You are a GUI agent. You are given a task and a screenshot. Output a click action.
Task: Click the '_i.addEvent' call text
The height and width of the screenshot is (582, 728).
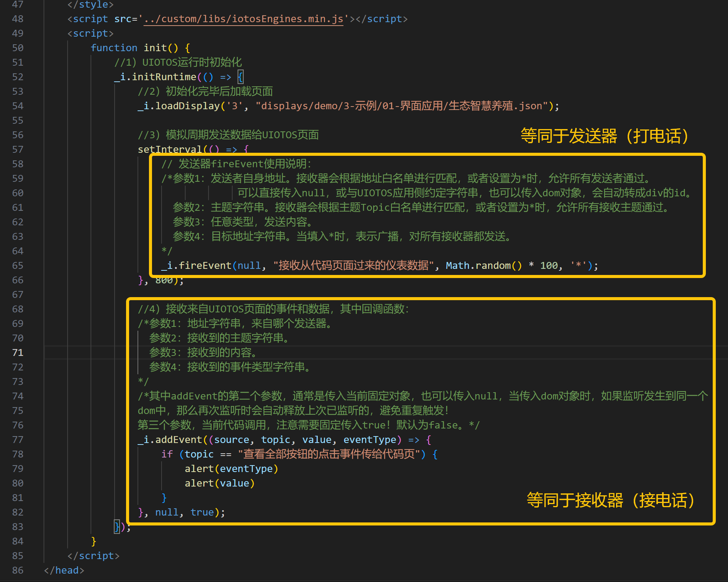coord(170,440)
